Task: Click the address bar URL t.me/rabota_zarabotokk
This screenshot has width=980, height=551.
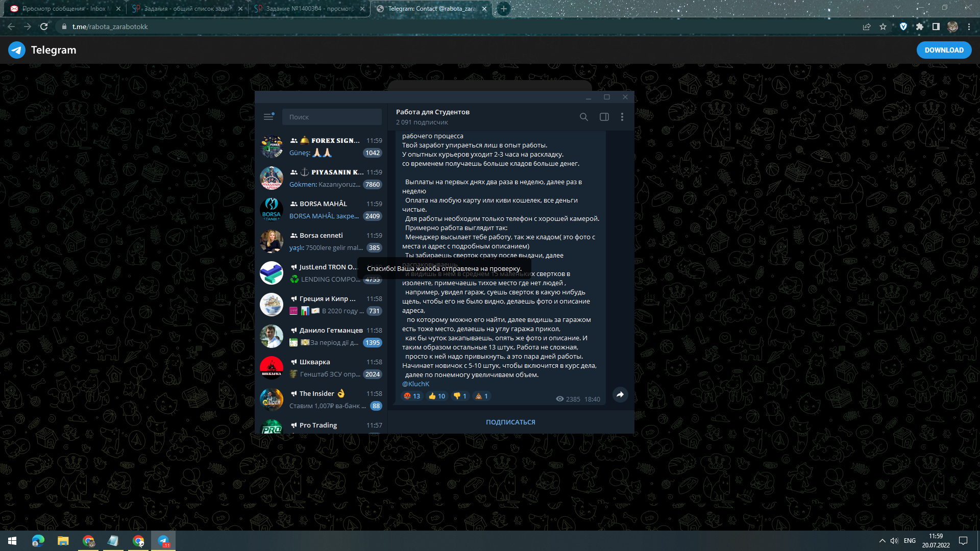Action: 110,27
